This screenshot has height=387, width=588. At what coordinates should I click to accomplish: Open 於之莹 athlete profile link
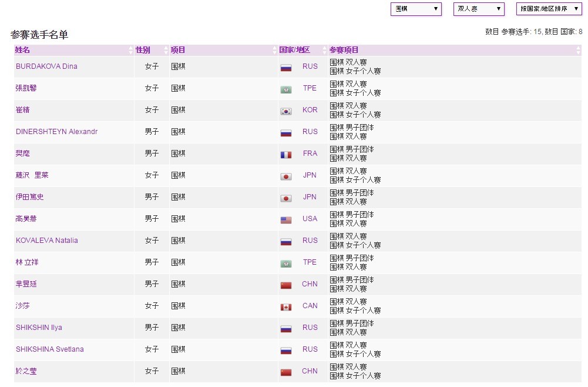coord(26,371)
